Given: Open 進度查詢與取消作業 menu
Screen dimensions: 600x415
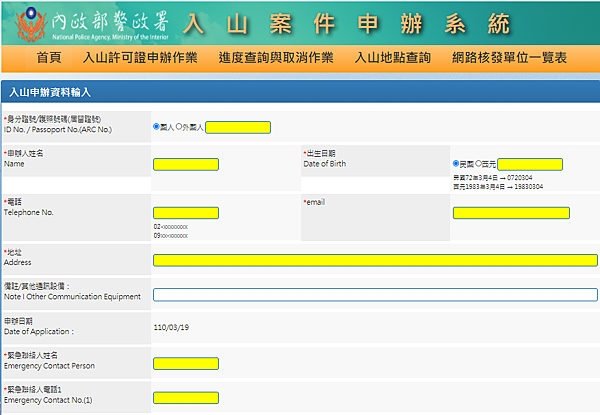Looking at the screenshot, I should click(x=276, y=58).
